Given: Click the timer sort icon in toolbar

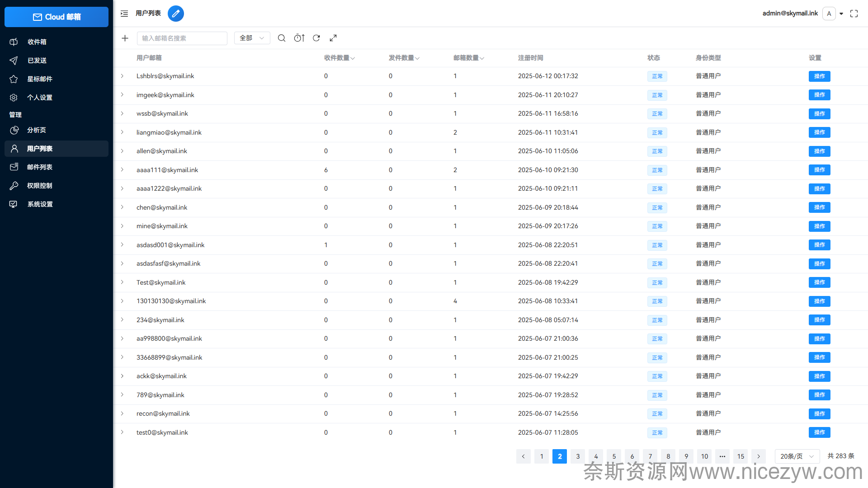Looking at the screenshot, I should pos(299,38).
